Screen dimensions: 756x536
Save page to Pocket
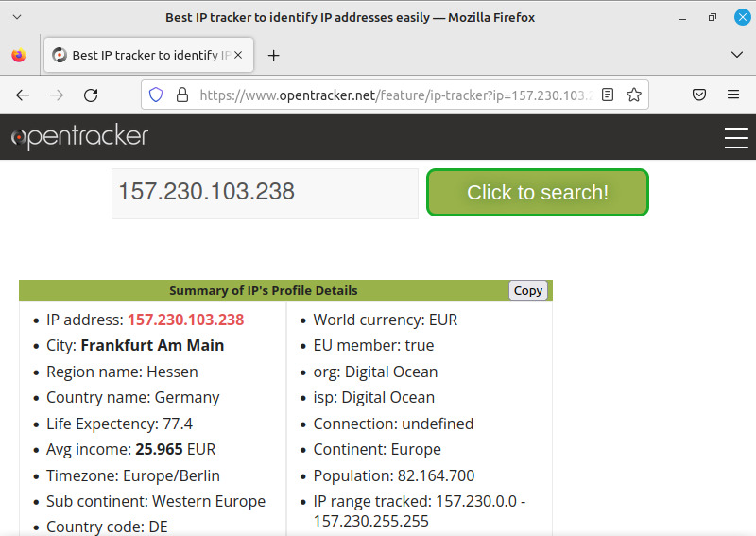click(699, 95)
